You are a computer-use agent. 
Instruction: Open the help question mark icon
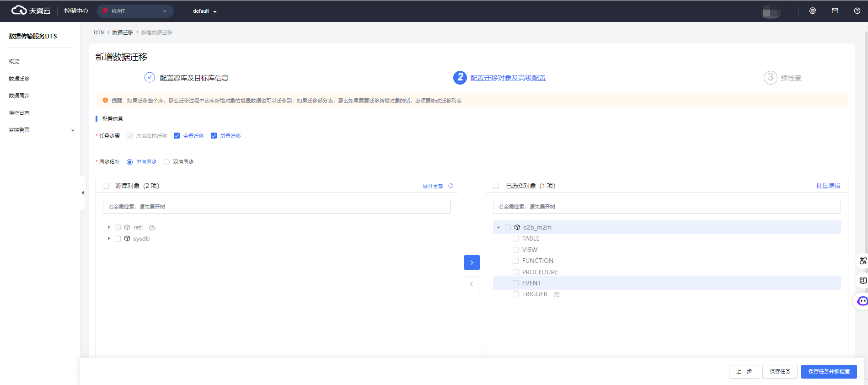click(857, 11)
